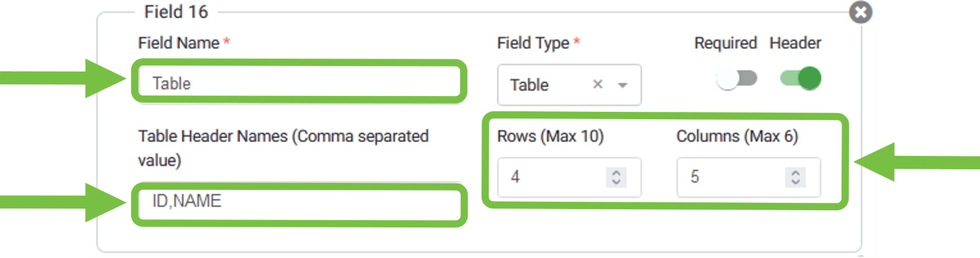980x258 pixels.
Task: Click the Rows (Max 10) label
Action: [x=550, y=136]
